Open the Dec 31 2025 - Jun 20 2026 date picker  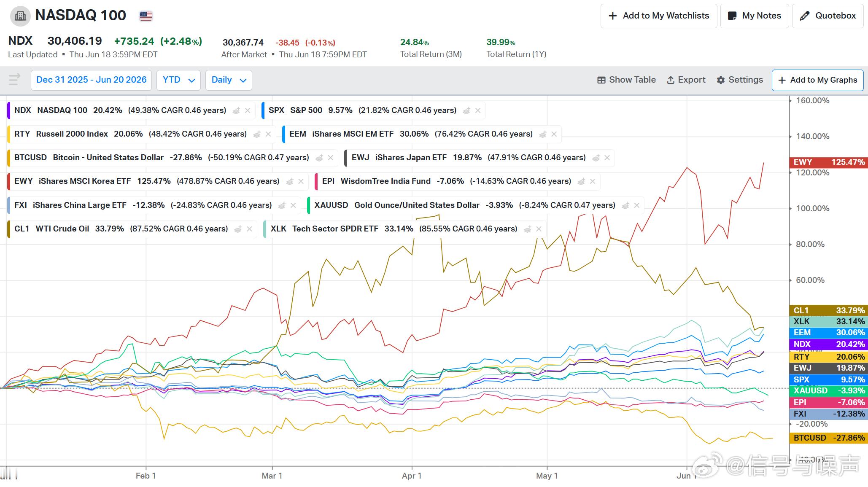[x=92, y=80]
